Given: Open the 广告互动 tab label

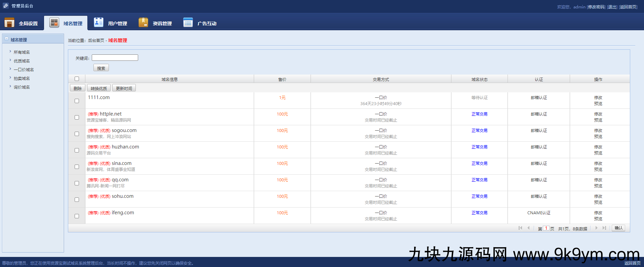Looking at the screenshot, I should point(207,24).
